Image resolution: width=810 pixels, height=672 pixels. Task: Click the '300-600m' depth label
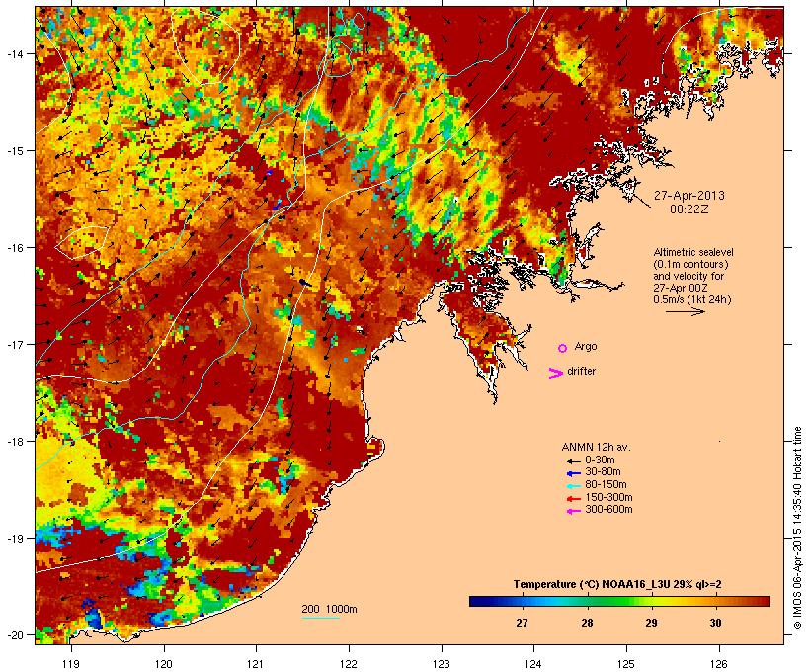tap(609, 510)
